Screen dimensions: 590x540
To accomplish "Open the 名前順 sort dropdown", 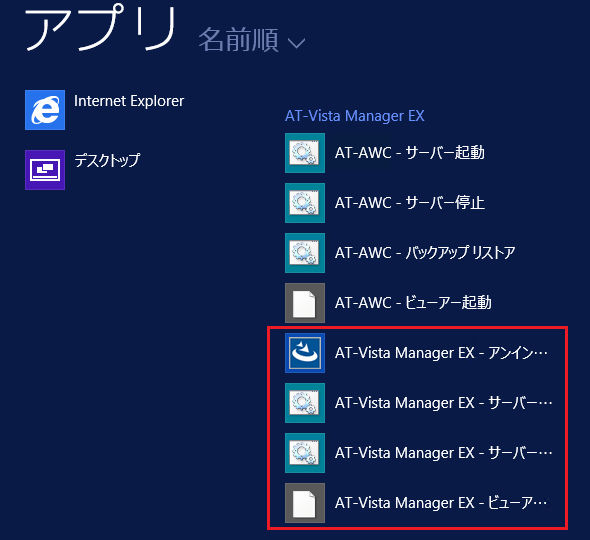I will 251,40.
